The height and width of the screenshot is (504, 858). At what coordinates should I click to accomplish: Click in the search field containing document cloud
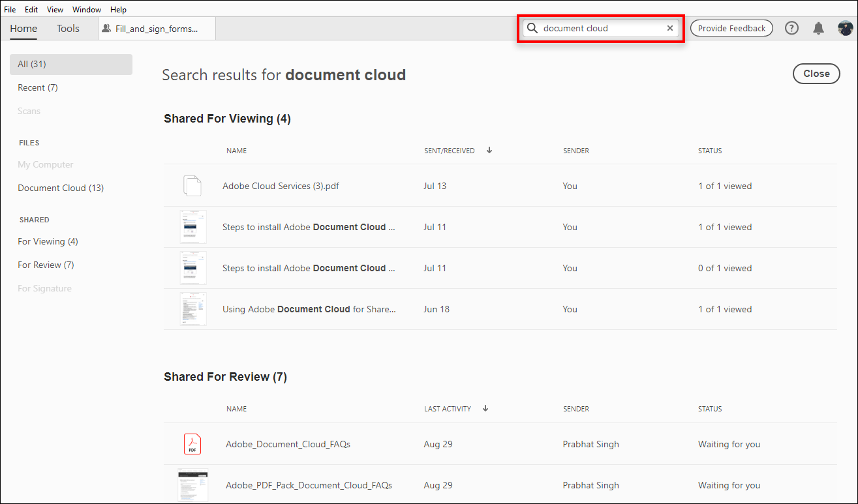tap(600, 28)
